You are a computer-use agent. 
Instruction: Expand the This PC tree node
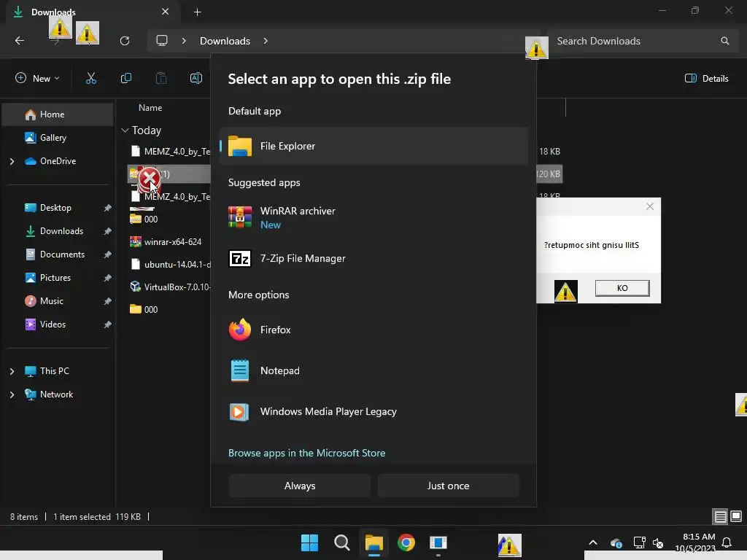tap(12, 371)
